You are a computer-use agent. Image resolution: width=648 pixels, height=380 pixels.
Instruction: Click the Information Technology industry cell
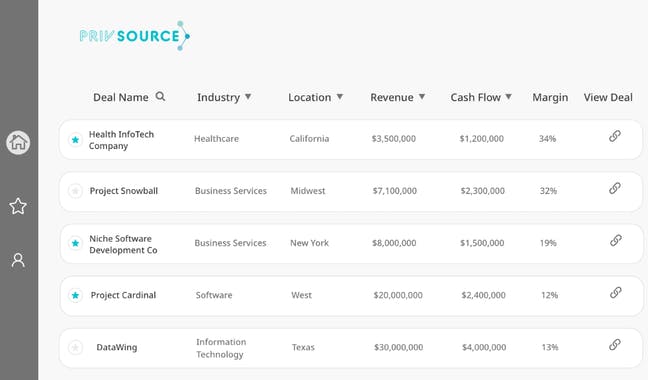(221, 348)
